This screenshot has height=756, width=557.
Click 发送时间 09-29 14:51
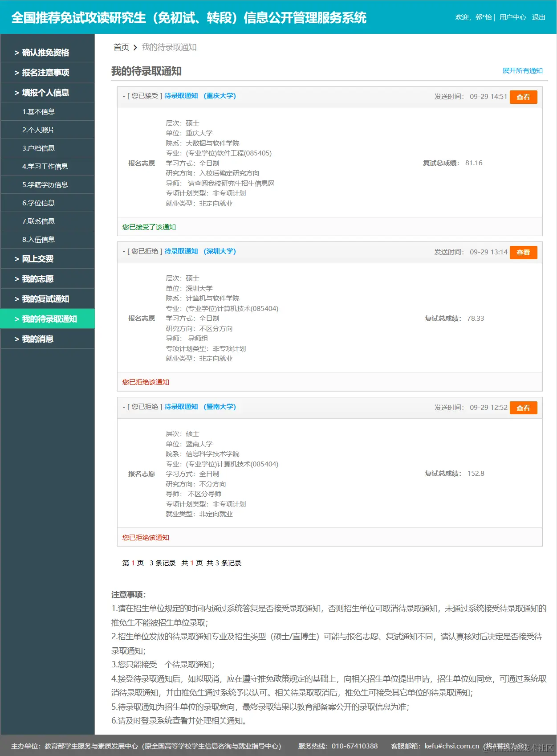pyautogui.click(x=471, y=97)
